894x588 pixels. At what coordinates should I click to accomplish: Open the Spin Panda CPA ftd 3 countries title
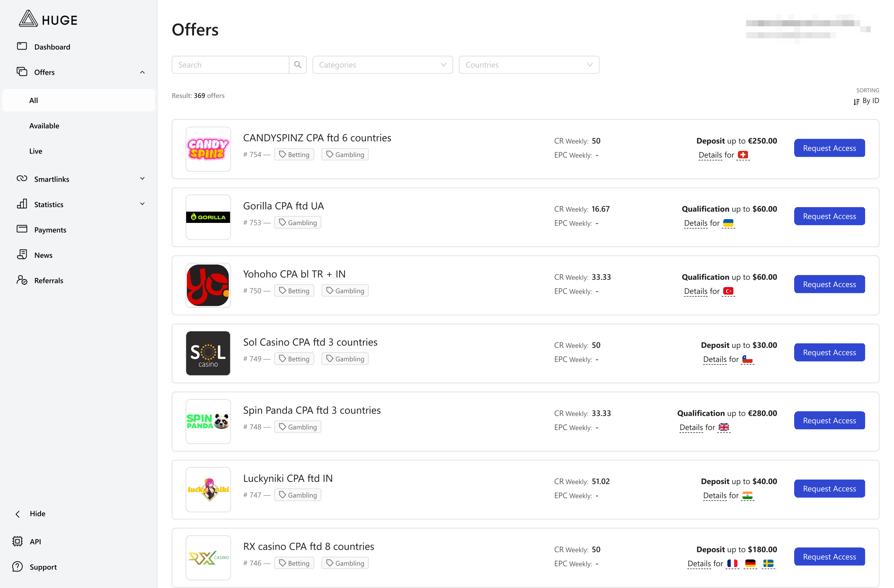click(x=312, y=410)
